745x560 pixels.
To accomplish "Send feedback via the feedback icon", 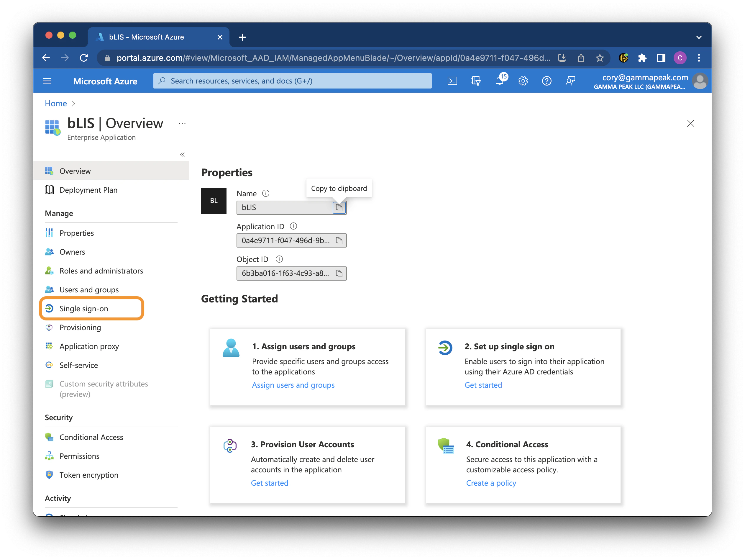I will [x=570, y=81].
